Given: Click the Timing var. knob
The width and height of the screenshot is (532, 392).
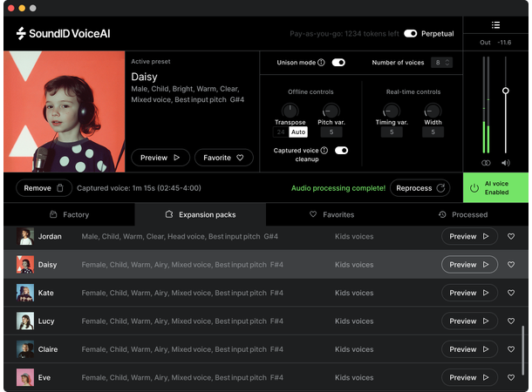Looking at the screenshot, I should coord(392,111).
